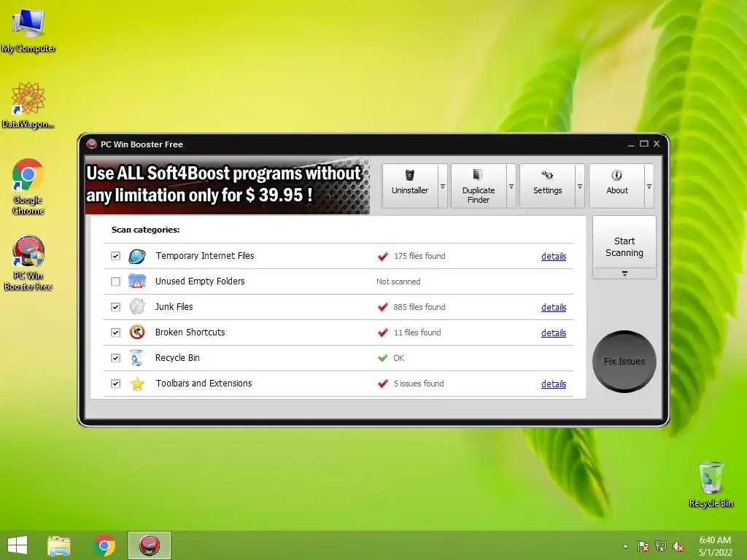Expand the Uninstaller dropdown arrow
The width and height of the screenshot is (747, 560).
[x=443, y=186]
